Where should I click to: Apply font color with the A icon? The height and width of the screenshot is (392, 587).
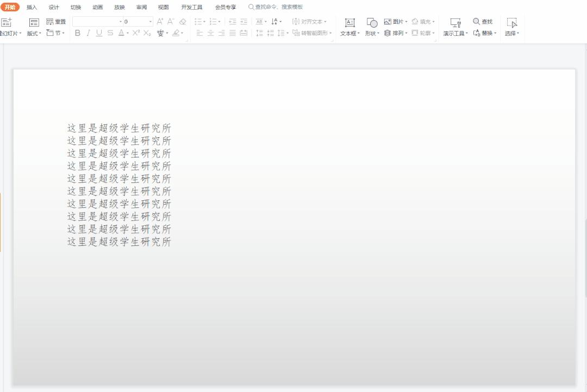point(121,33)
